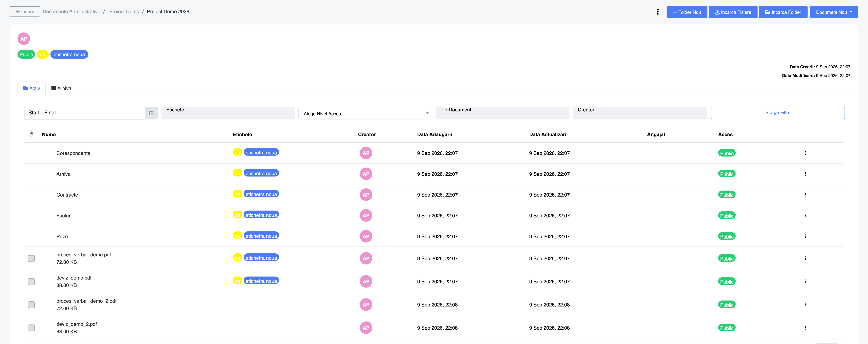
Task: Click the Public access badge in Facturi row
Action: (x=726, y=216)
